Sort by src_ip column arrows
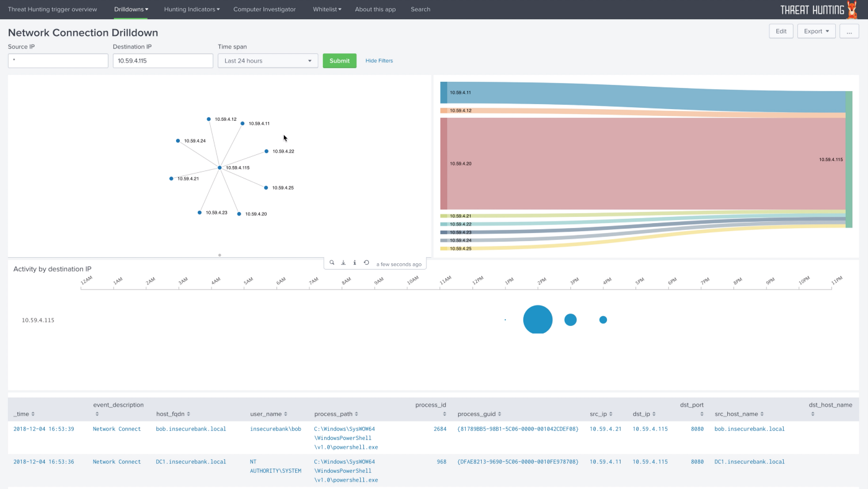868x489 pixels. 612,414
